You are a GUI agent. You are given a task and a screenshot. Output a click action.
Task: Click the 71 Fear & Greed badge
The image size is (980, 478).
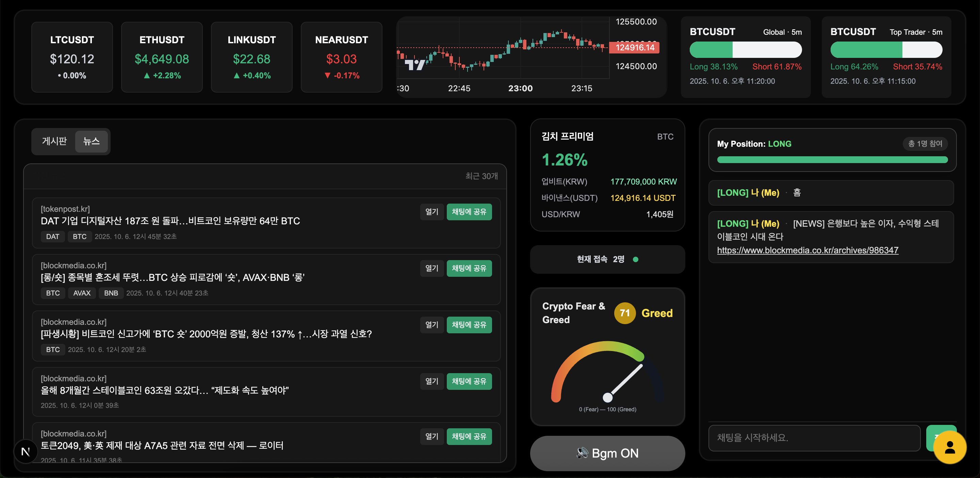(624, 313)
